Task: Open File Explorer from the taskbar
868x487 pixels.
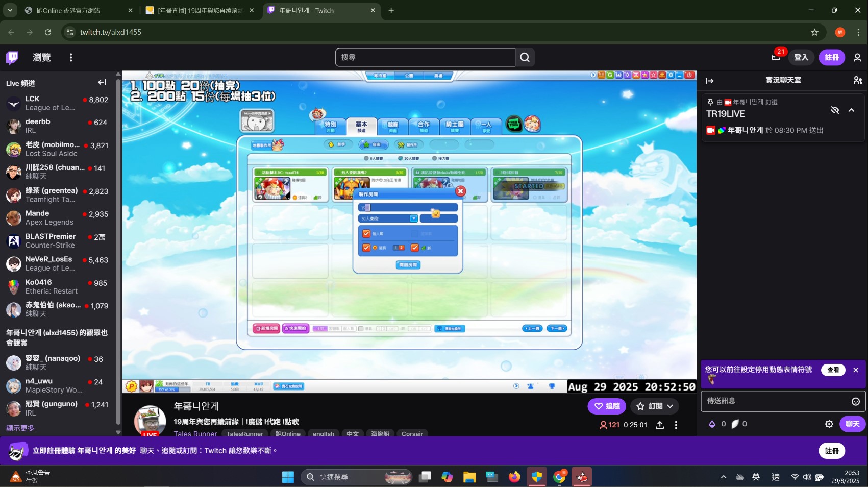Action: tap(469, 477)
